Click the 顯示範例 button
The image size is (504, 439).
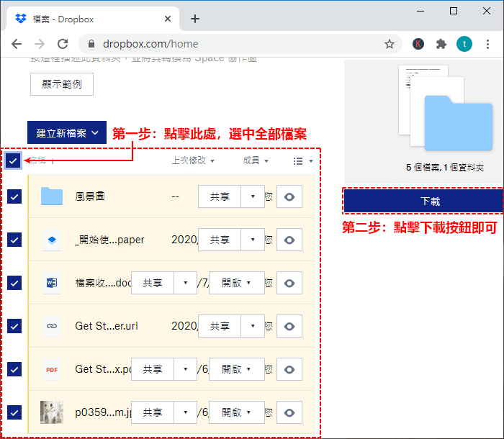[62, 84]
